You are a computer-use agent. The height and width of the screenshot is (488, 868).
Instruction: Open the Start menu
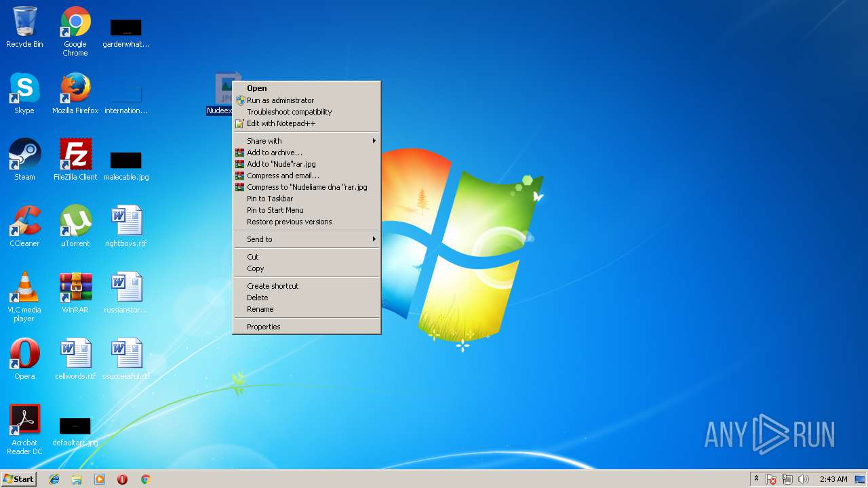click(x=18, y=479)
